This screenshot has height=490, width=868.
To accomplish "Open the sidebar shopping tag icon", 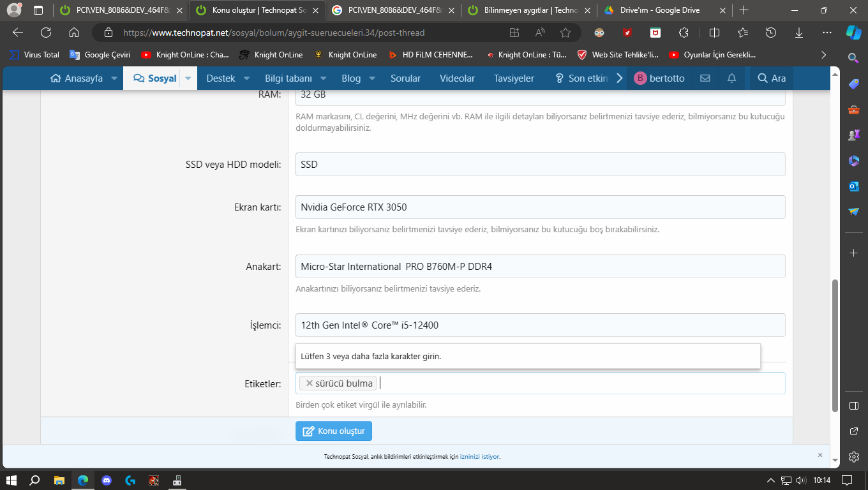I will [853, 84].
